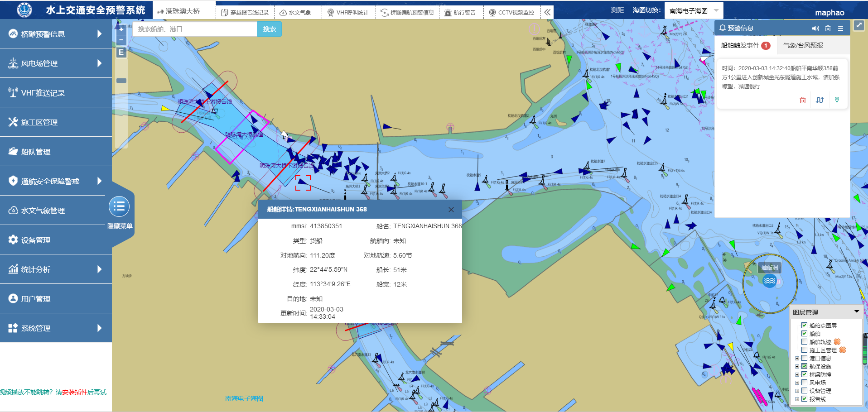Viewport: 868px width, 412px height.
Task: Click the round 隐藏菜单 menu button
Action: 119,207
